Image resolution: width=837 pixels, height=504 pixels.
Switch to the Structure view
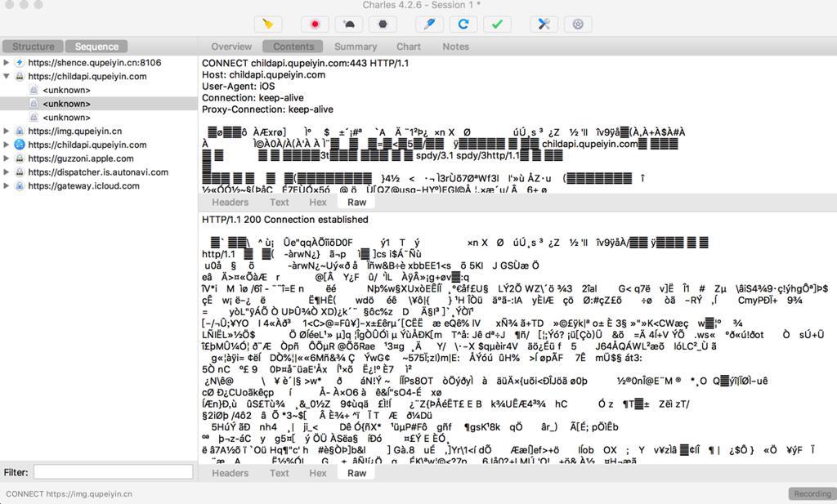33,47
